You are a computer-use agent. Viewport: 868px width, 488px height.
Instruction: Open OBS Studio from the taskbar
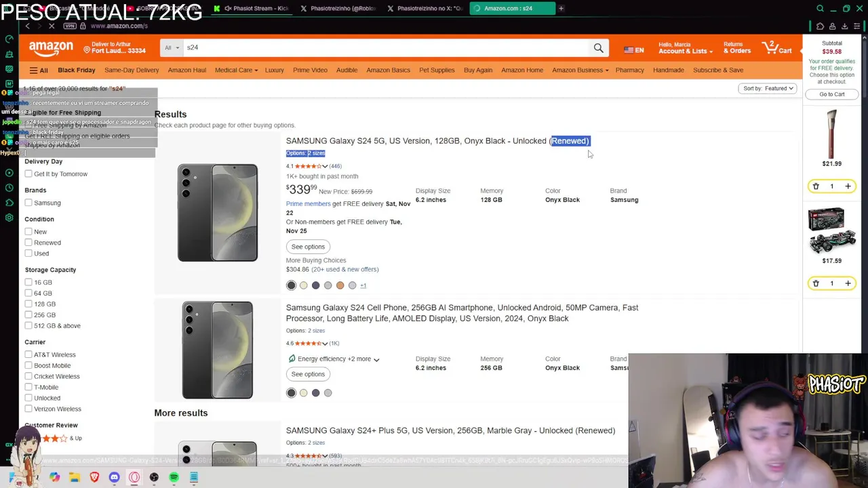point(154,478)
